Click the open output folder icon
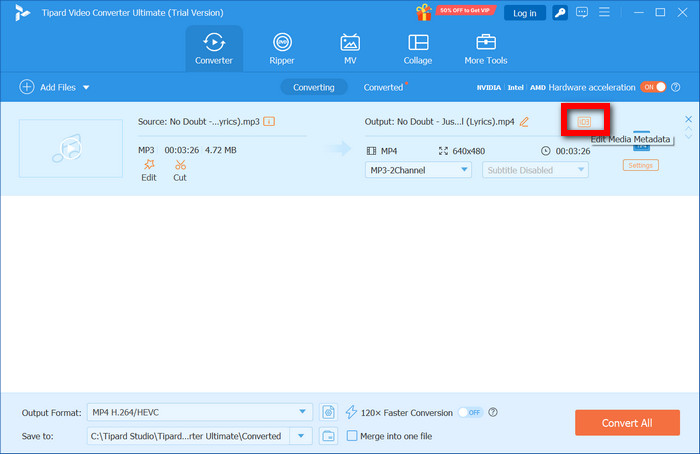The height and width of the screenshot is (454, 700). click(x=329, y=435)
